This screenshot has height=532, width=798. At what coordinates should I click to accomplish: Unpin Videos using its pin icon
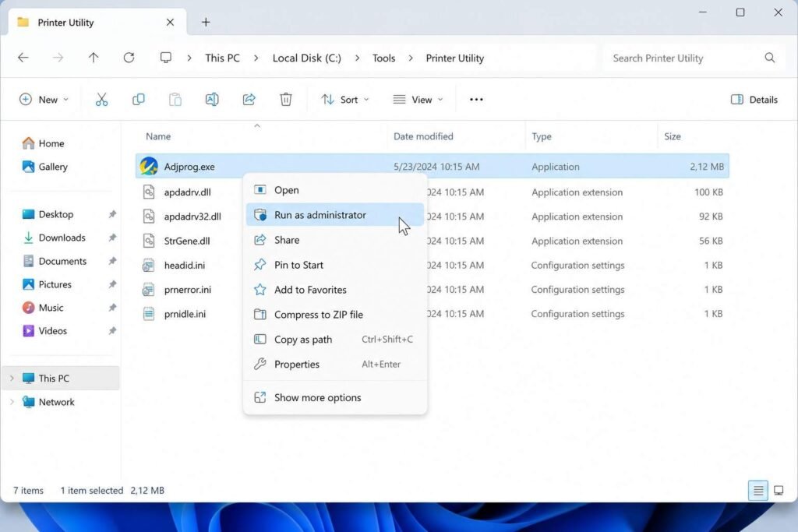point(112,331)
